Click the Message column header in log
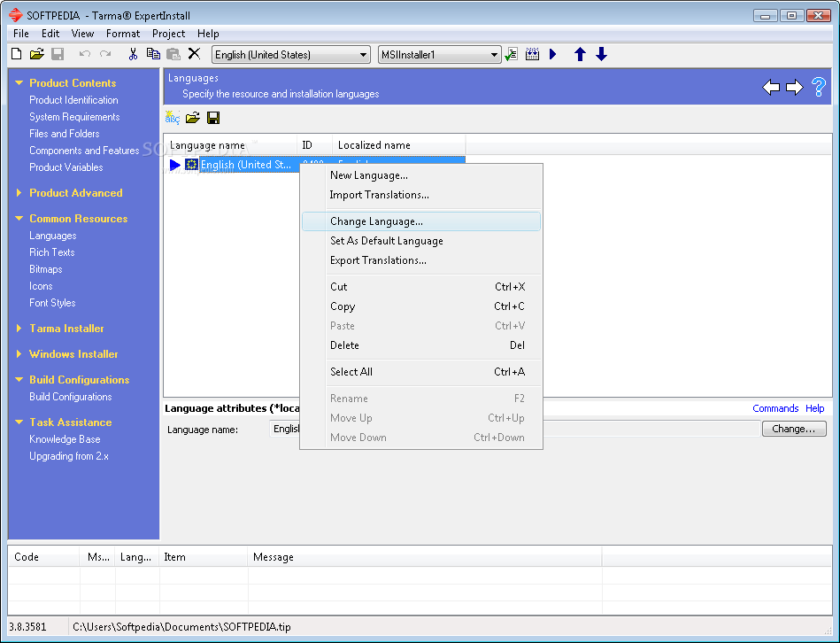 tap(424, 557)
